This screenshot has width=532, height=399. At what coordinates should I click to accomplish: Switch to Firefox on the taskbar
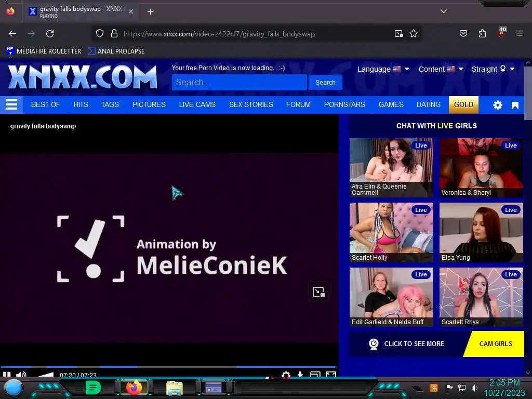click(134, 388)
